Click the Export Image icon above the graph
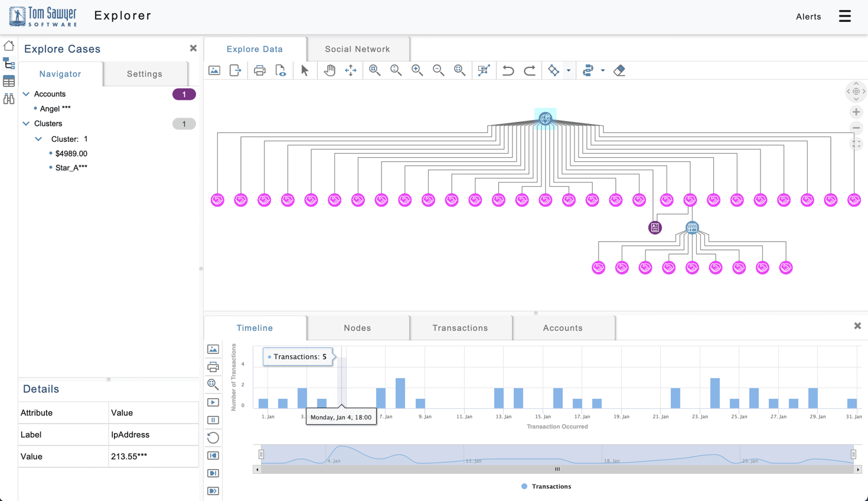868x501 pixels. pyautogui.click(x=213, y=70)
